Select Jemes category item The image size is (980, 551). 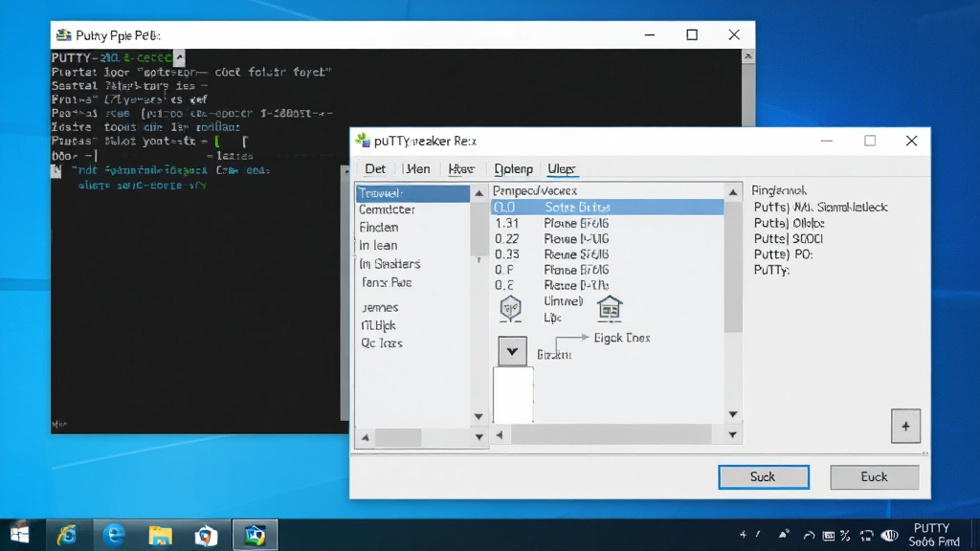(379, 307)
